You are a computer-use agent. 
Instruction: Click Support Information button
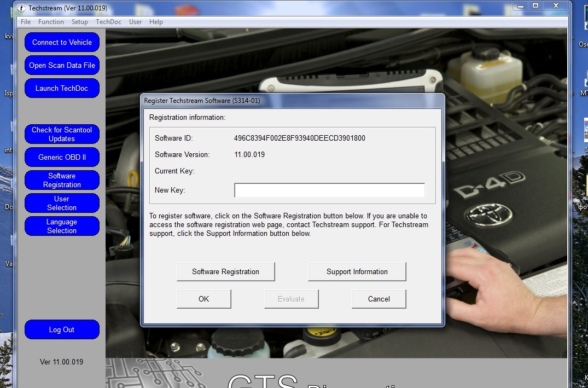[x=357, y=271]
